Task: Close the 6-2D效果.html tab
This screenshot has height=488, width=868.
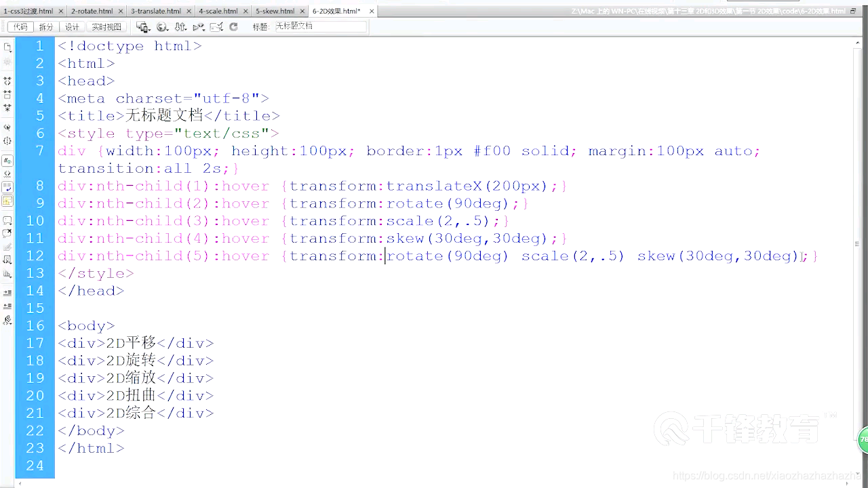Action: [372, 12]
